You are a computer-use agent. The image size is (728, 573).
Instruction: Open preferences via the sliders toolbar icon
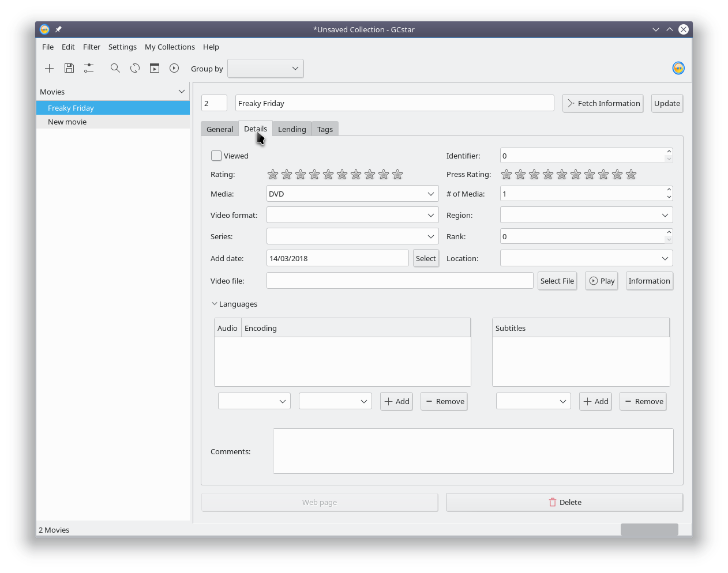[89, 69]
